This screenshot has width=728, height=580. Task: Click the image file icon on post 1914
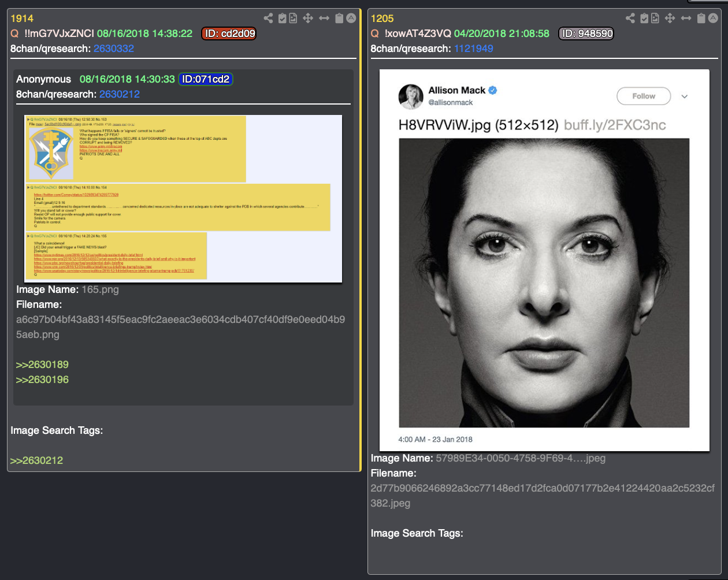click(x=293, y=18)
